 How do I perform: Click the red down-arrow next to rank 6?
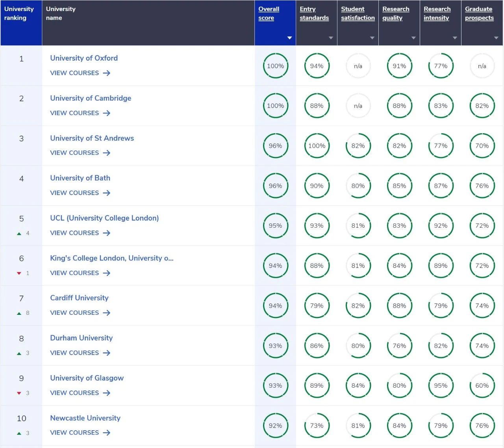19,273
